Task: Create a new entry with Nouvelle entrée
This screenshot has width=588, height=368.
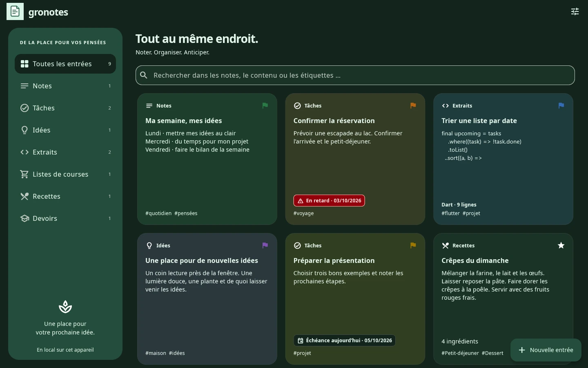Action: tap(546, 350)
